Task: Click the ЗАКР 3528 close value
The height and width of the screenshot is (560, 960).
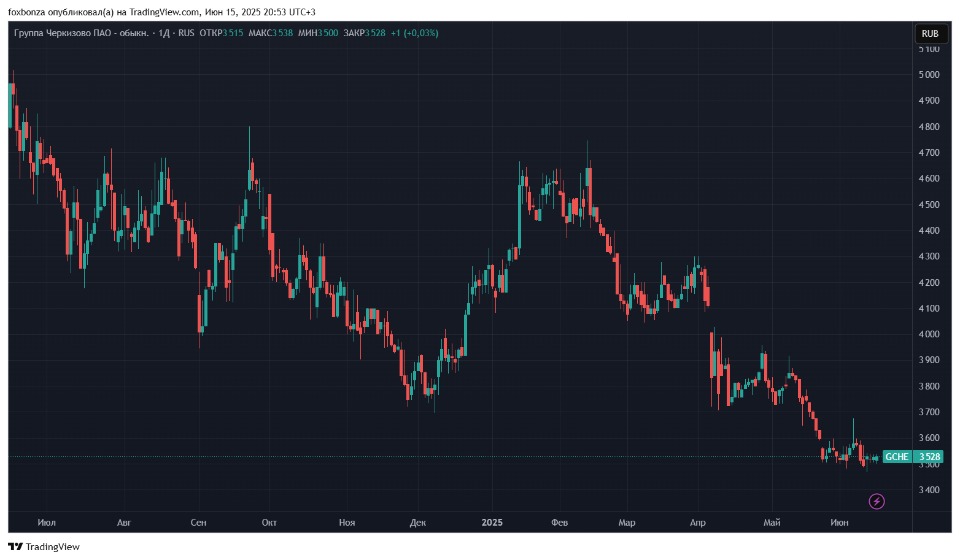Action: (x=365, y=33)
